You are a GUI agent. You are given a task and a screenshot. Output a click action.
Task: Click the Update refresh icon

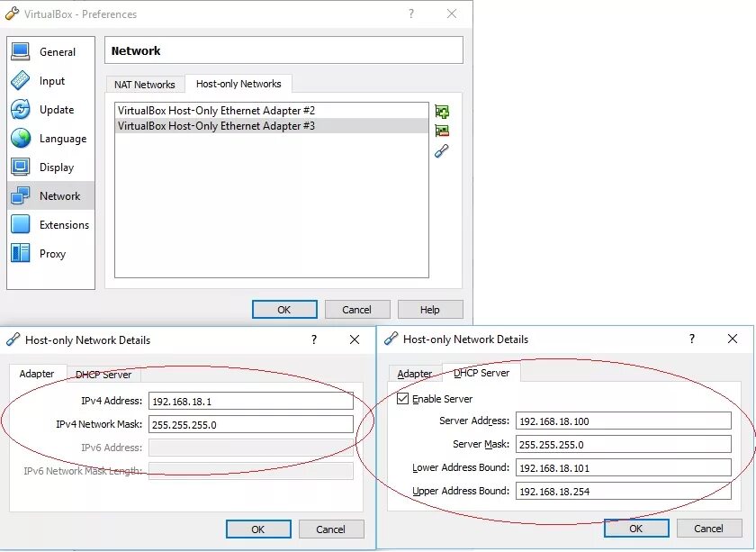[x=20, y=110]
